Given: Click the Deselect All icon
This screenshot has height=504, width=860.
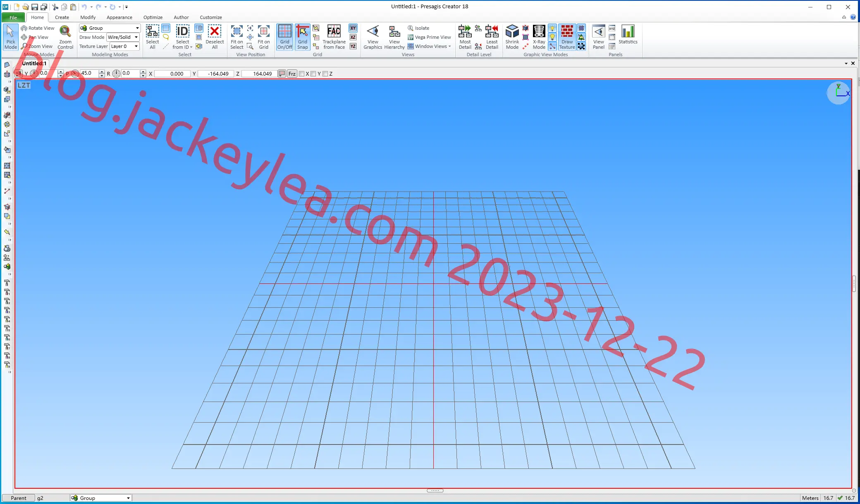Looking at the screenshot, I should click(x=215, y=37).
